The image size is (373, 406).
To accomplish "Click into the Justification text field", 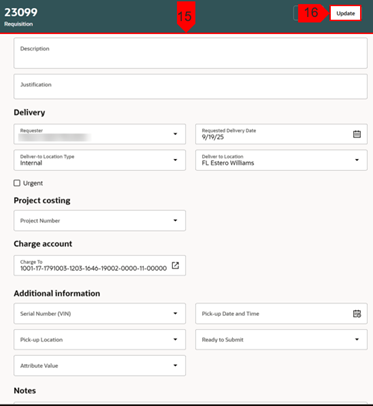I will tap(190, 87).
